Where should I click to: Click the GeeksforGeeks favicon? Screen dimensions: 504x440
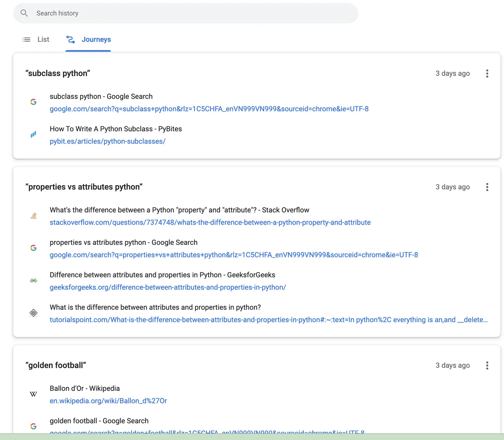point(34,280)
